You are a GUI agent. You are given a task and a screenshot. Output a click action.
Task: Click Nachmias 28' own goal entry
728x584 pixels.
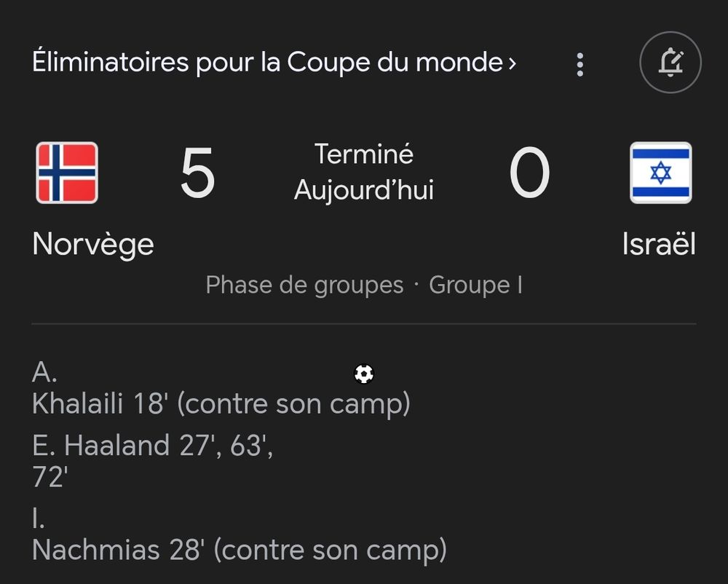239,549
